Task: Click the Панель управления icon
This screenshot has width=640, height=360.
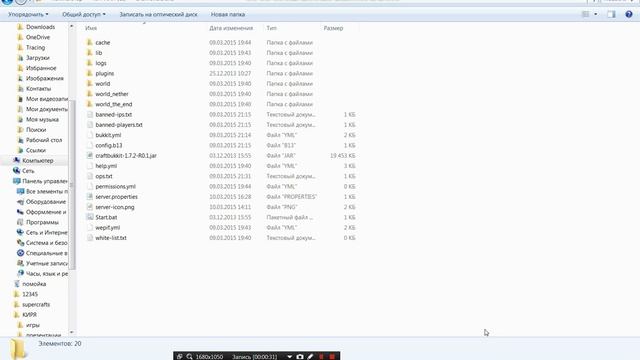Action: [x=17, y=181]
